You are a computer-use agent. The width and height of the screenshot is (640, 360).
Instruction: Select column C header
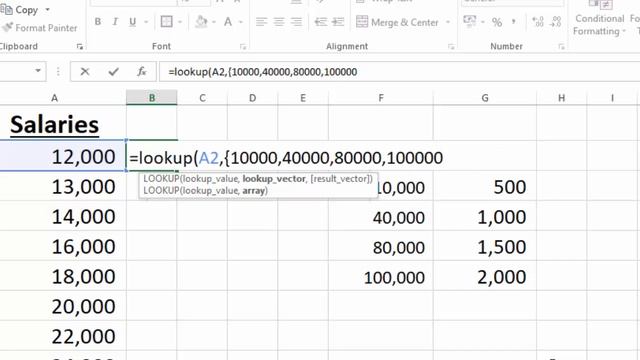pos(202,98)
